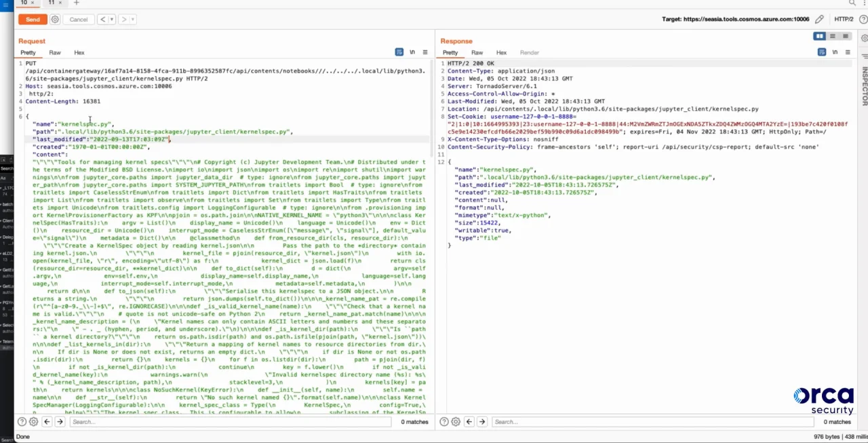The height and width of the screenshot is (443, 868).
Task: Toggle show non-printable characters in Response
Action: click(835, 52)
